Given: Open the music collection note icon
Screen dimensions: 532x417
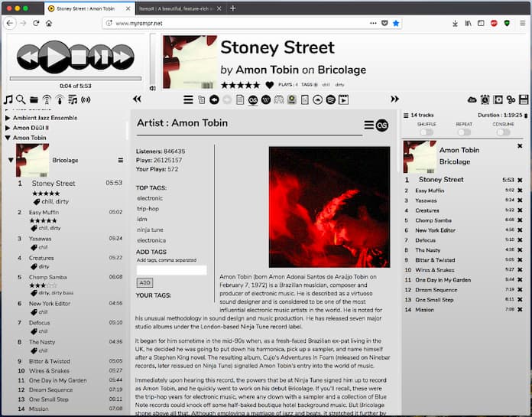Looking at the screenshot, I should click(x=8, y=99).
